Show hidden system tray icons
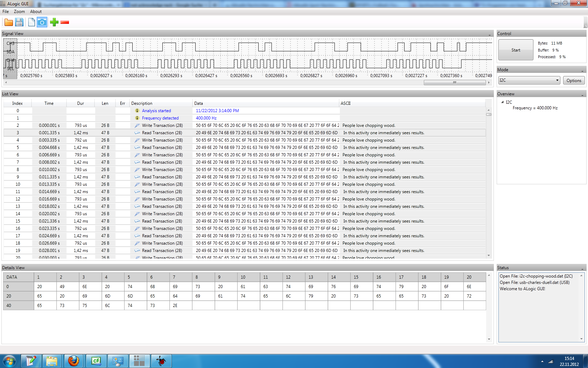588x368 pixels. pos(542,361)
